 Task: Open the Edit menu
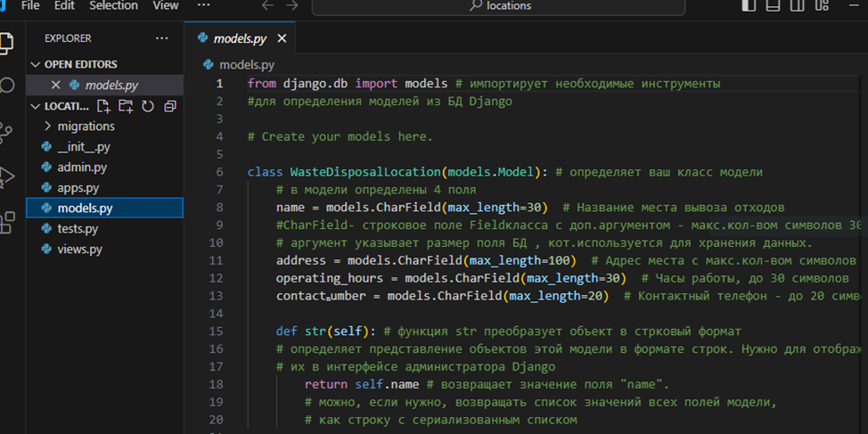click(65, 5)
